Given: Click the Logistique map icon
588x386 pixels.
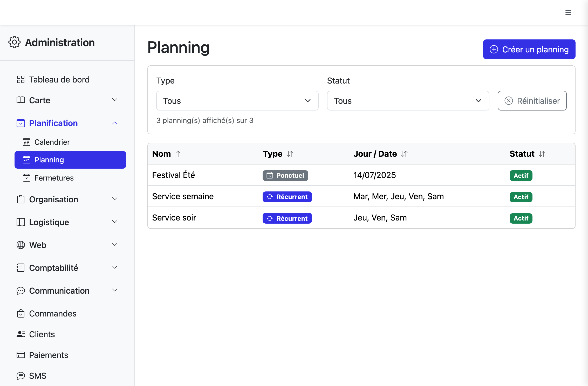Looking at the screenshot, I should [21, 222].
